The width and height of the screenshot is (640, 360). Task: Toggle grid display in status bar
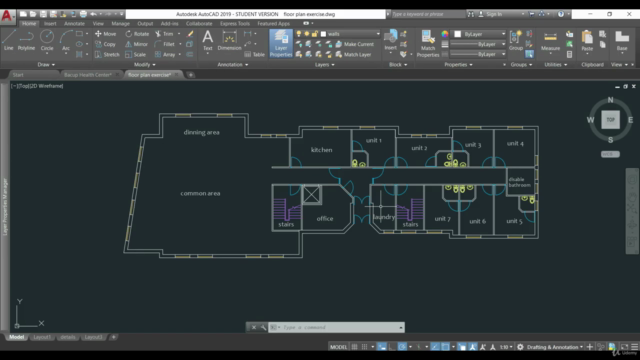point(354,347)
